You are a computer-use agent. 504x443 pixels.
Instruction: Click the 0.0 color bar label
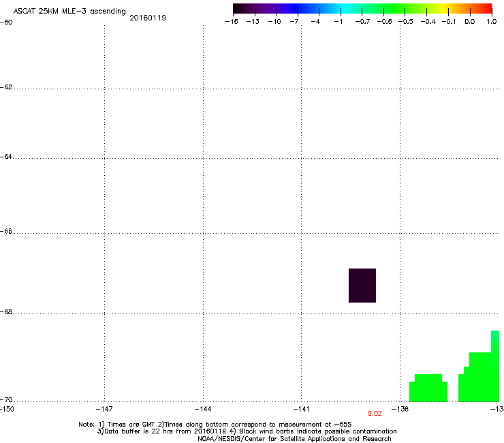(470, 22)
